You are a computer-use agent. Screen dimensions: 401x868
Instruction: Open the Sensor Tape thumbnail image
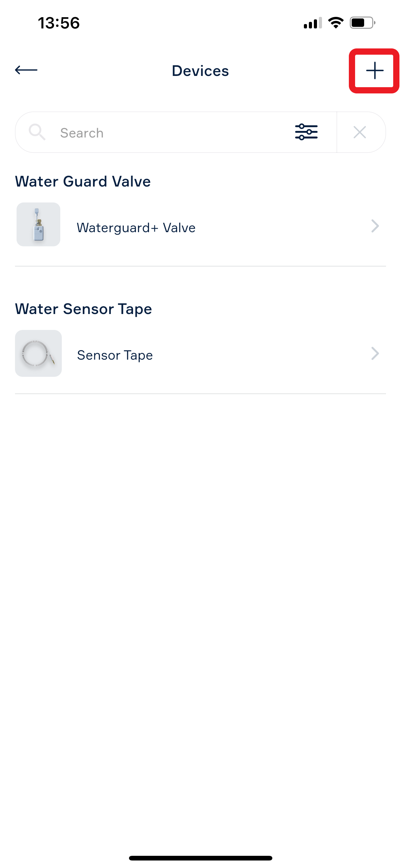pyautogui.click(x=38, y=353)
